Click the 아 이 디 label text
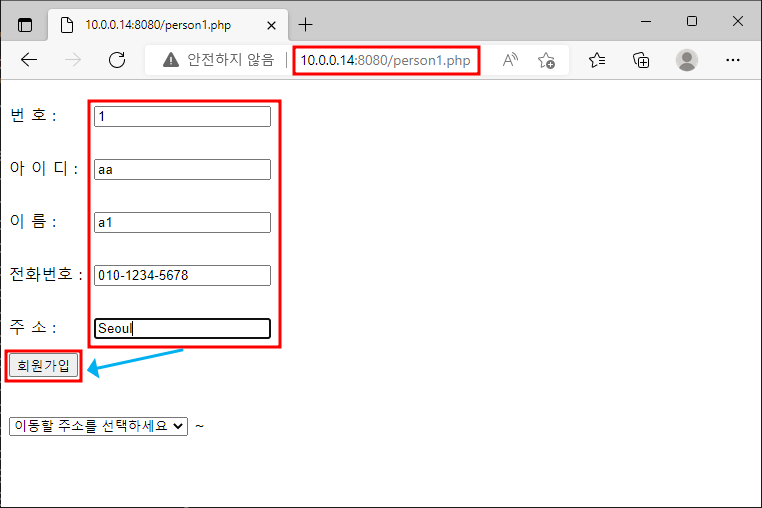The width and height of the screenshot is (762, 508). click(x=44, y=168)
